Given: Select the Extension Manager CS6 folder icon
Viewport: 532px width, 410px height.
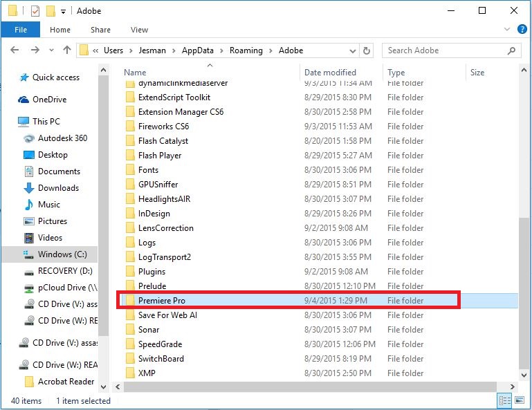Looking at the screenshot, I should [x=130, y=112].
